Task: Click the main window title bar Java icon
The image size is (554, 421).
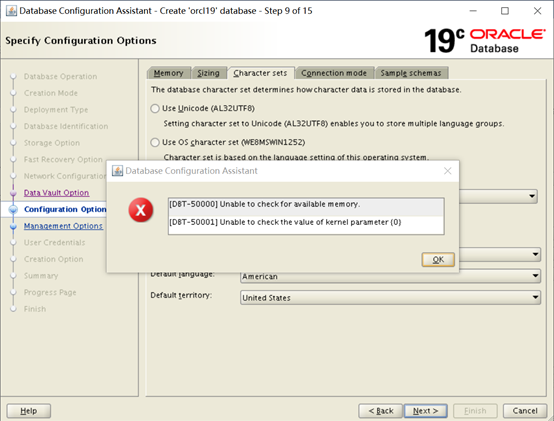Action: 11,11
